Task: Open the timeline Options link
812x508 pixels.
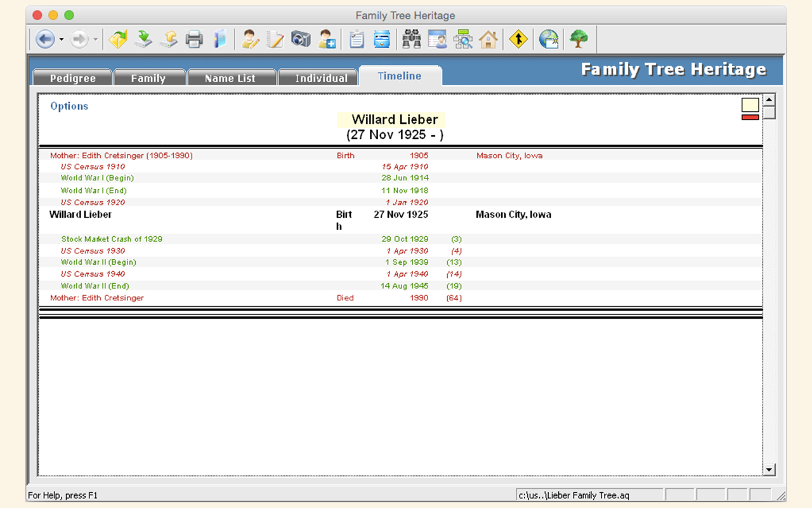Action: [69, 106]
